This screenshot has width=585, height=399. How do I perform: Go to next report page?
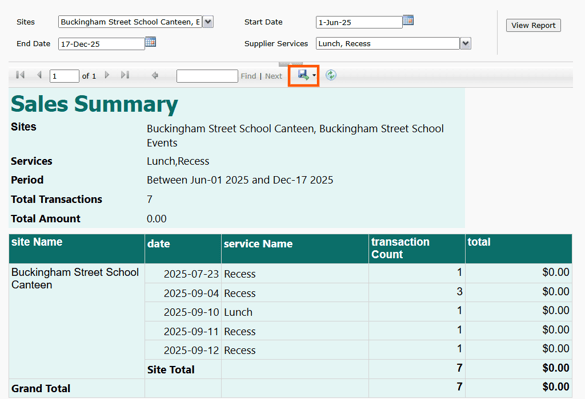[x=107, y=75]
